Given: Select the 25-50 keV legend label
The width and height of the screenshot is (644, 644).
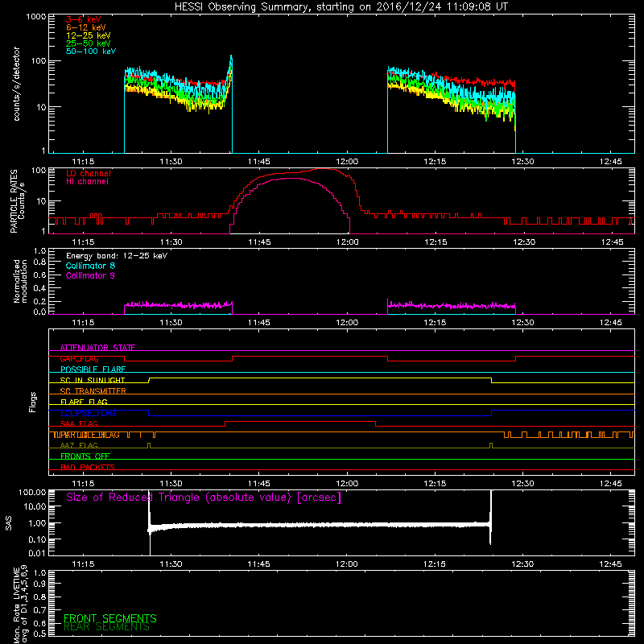Looking at the screenshot, I should click(x=89, y=43).
